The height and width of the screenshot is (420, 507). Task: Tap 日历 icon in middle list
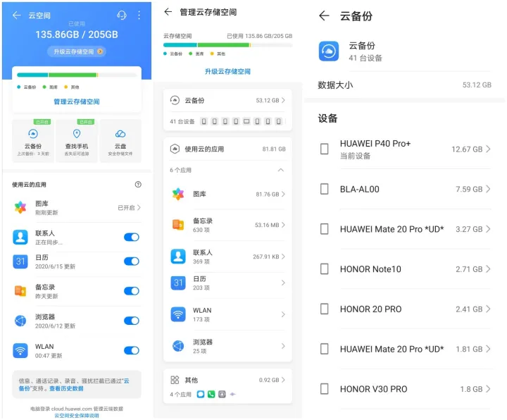[178, 283]
